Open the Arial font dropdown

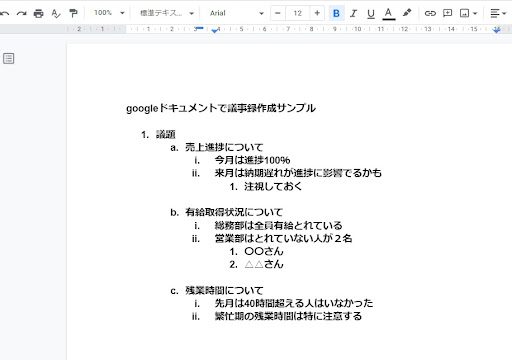[x=237, y=13]
